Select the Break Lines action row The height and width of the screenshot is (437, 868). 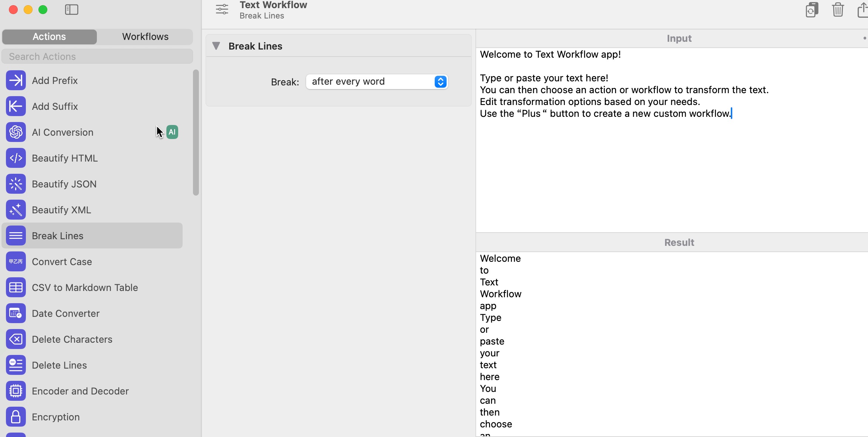pos(92,236)
